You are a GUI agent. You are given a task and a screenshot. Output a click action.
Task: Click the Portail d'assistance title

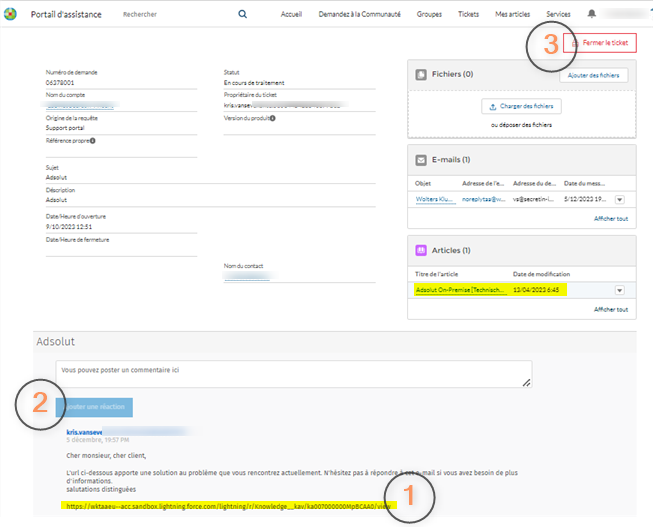click(x=66, y=14)
